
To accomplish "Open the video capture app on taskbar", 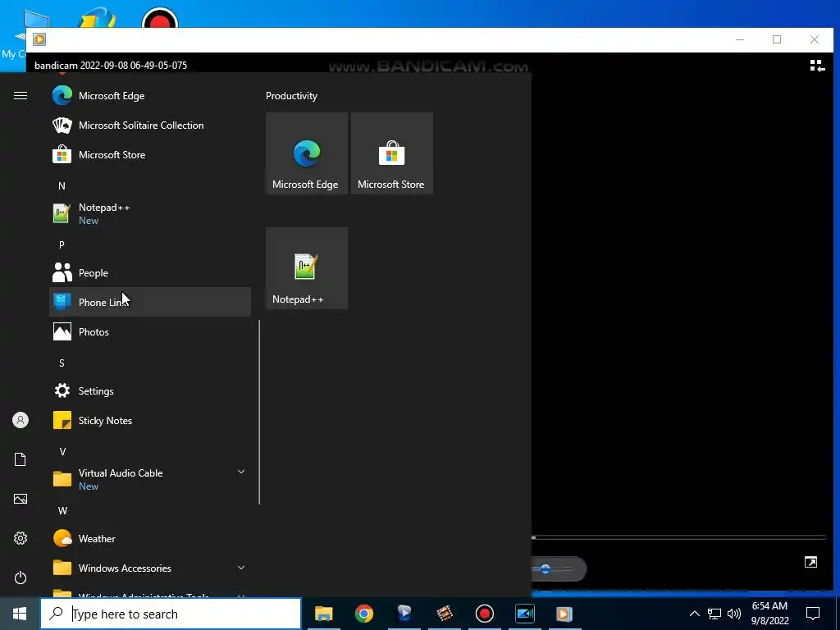I will [x=524, y=614].
